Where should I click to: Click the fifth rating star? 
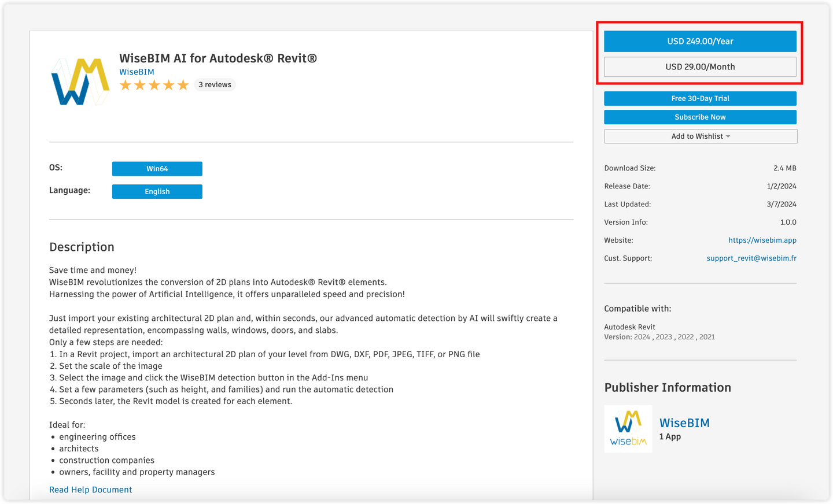(183, 86)
